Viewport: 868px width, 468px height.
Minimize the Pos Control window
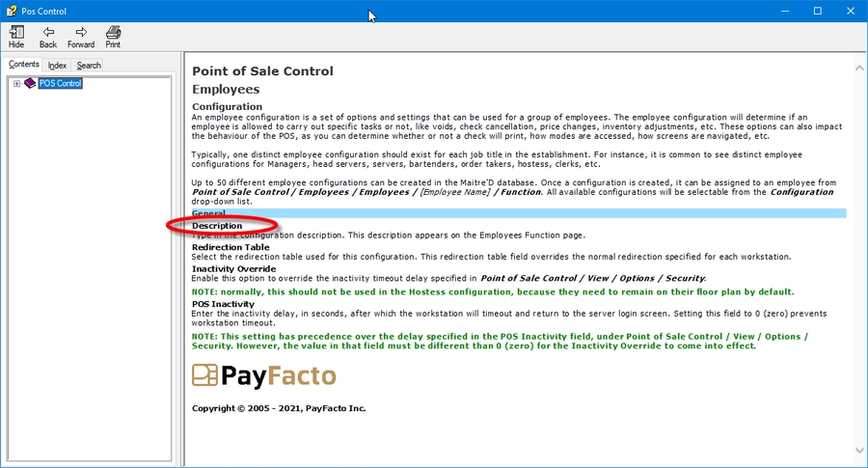tap(773, 11)
